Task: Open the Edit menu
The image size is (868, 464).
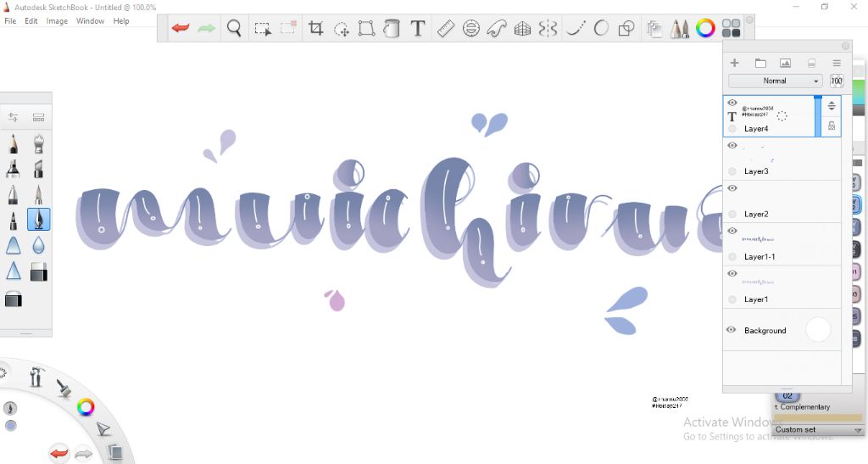Action: pos(31,21)
